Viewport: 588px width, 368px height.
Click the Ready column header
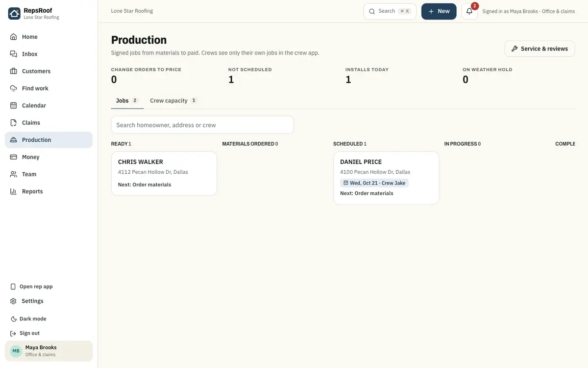tap(121, 144)
